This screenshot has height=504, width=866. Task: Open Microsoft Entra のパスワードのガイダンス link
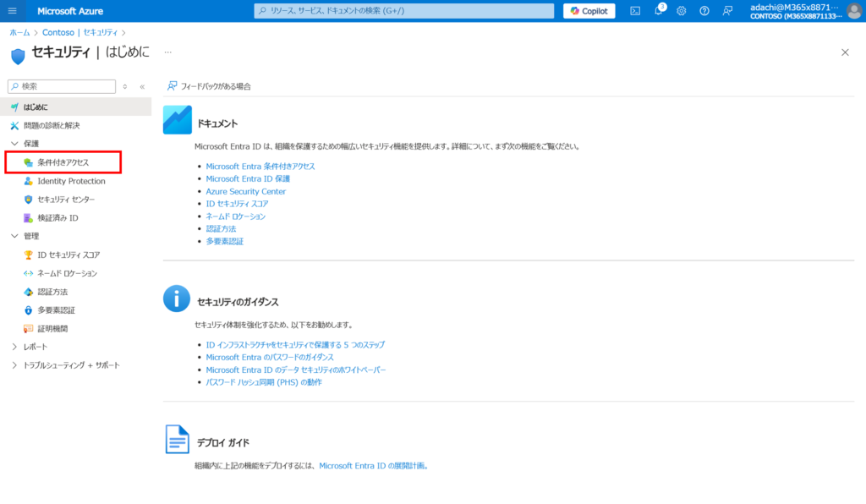click(x=270, y=357)
